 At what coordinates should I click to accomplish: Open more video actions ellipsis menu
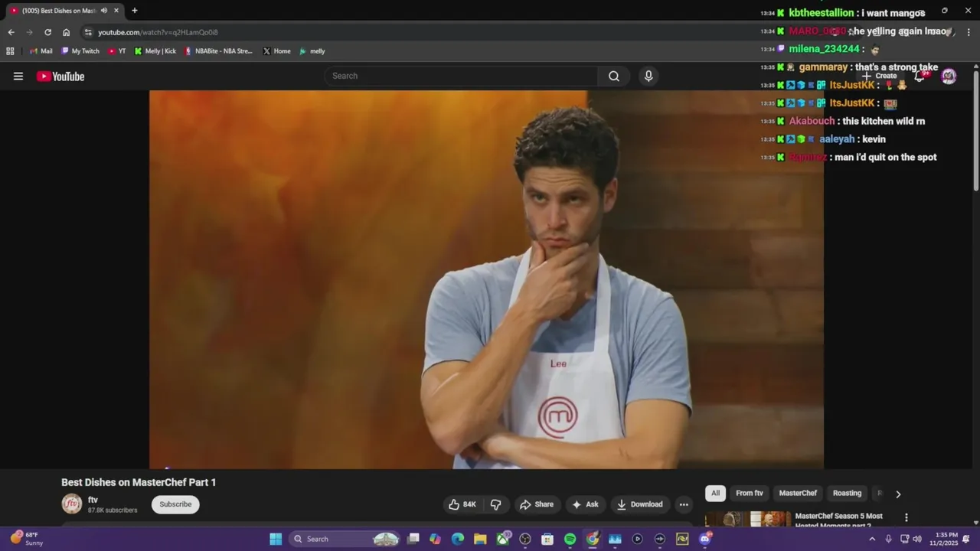(x=684, y=504)
